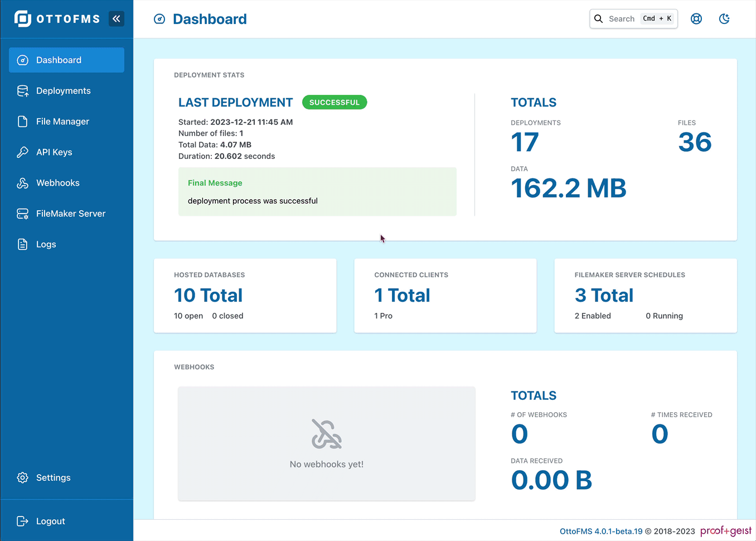Navigate to API Keys

point(66,152)
